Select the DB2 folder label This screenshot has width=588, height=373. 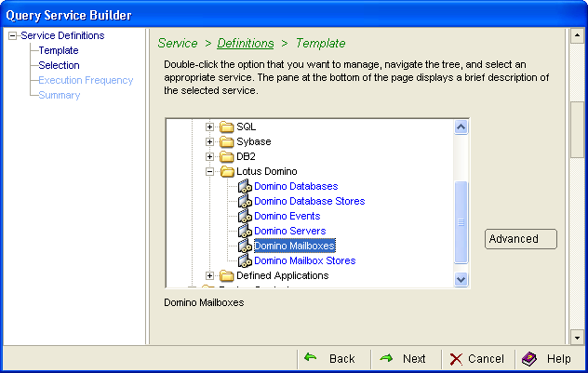click(x=246, y=156)
